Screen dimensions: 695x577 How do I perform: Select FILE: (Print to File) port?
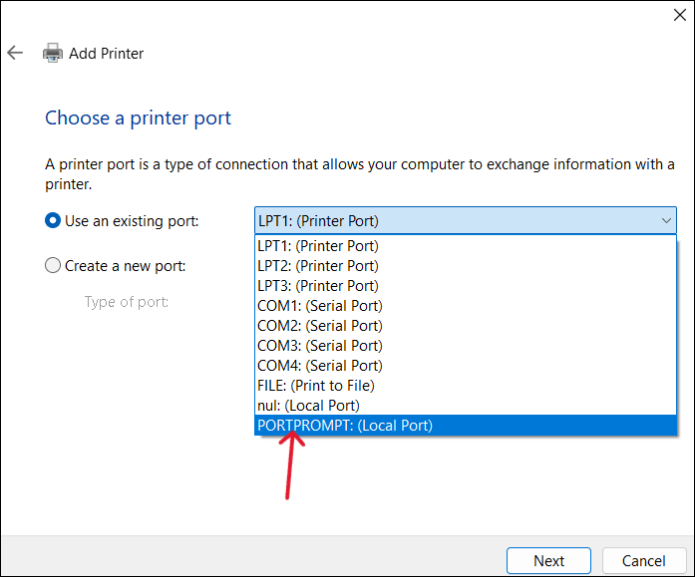[x=316, y=386]
